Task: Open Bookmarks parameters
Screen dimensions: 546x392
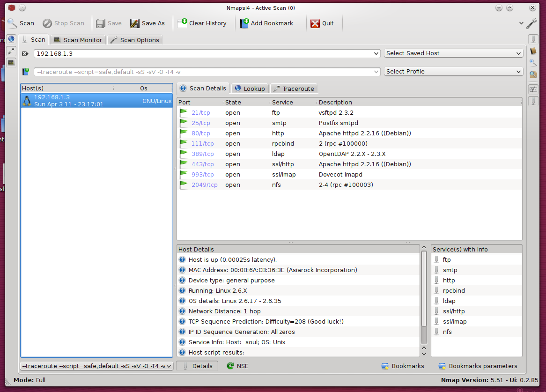Action: click(x=478, y=366)
